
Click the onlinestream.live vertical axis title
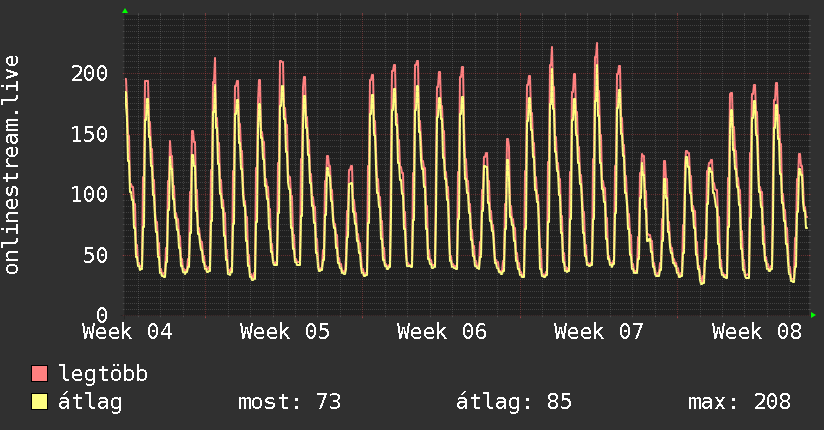pos(11,165)
